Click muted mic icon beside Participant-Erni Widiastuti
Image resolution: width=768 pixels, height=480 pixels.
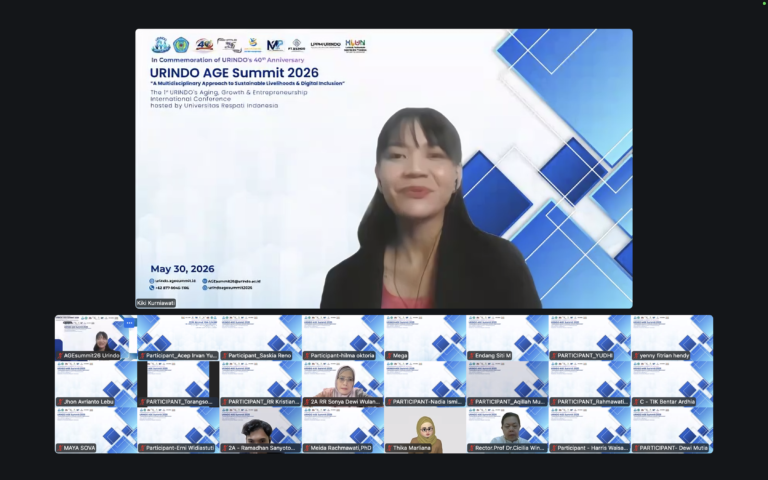point(143,448)
